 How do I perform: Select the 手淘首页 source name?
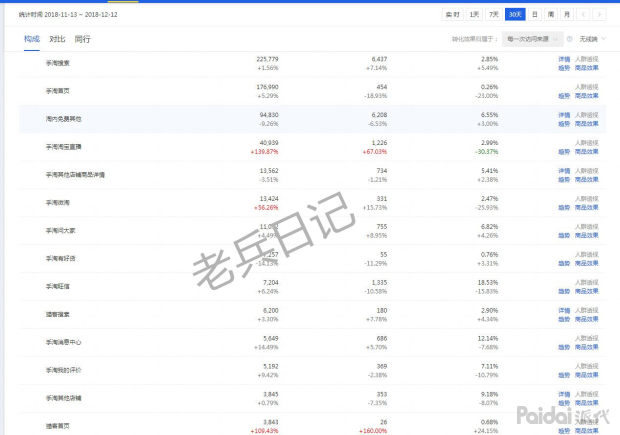58,91
